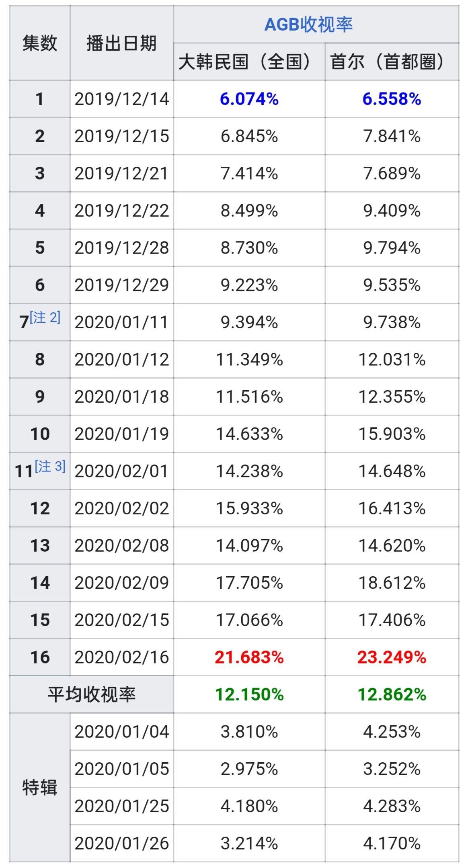Select the 特辑 row label
Viewport: 468px width, 868px height.
(39, 787)
